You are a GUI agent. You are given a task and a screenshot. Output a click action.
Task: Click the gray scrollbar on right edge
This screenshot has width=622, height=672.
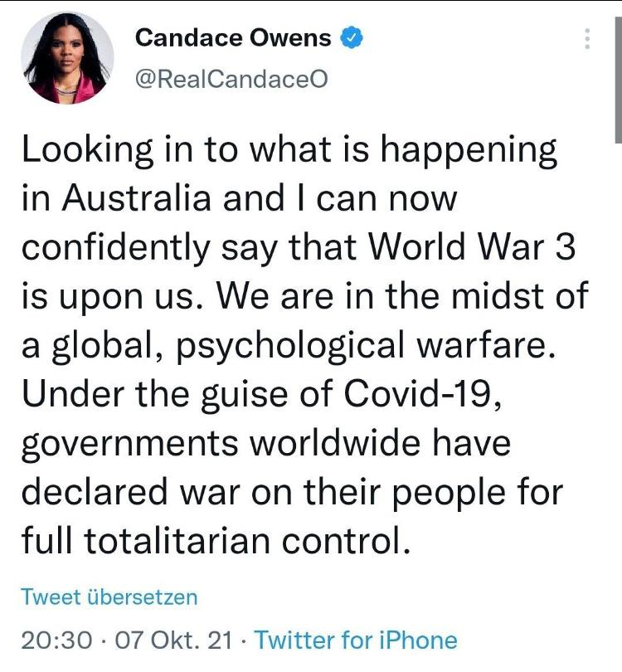[x=619, y=80]
